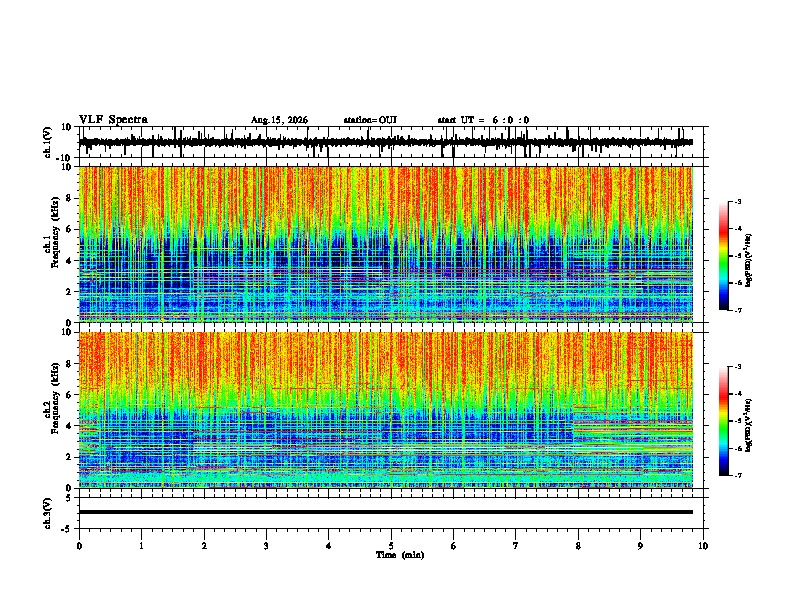Click the '8' tick on ch.1 frequency axis
Screen dimensions: 792x612
[70, 198]
